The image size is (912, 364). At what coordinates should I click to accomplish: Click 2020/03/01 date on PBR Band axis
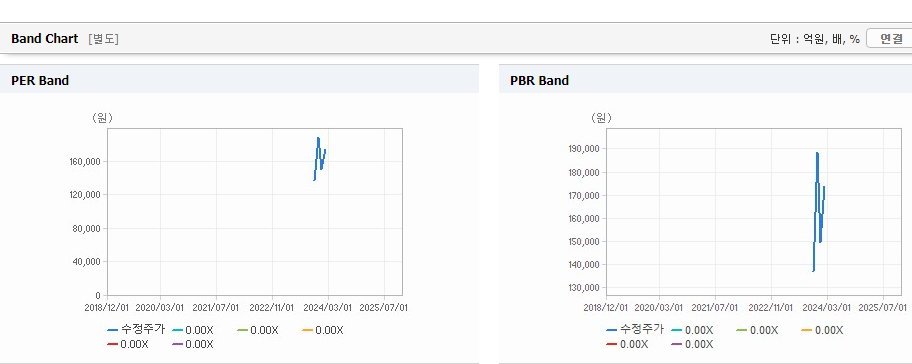(x=658, y=307)
